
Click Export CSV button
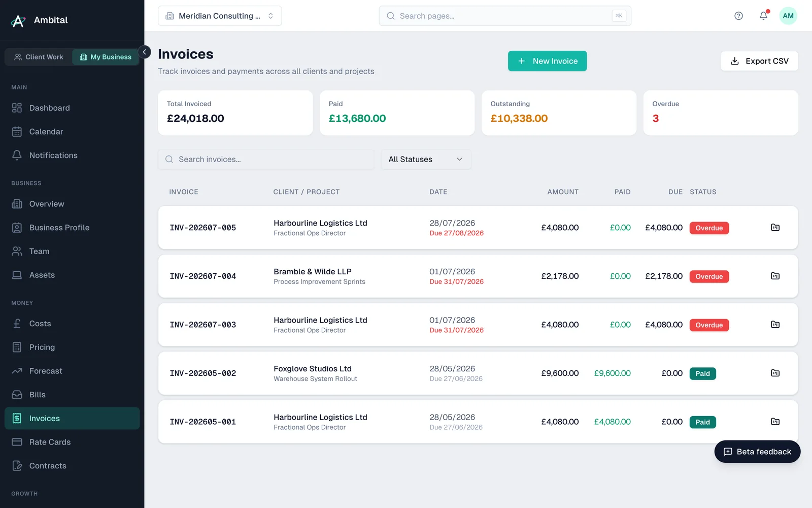point(759,61)
